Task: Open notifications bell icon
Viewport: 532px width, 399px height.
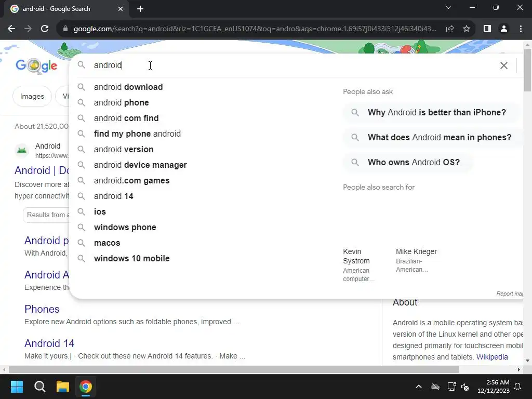Action: tap(518, 387)
